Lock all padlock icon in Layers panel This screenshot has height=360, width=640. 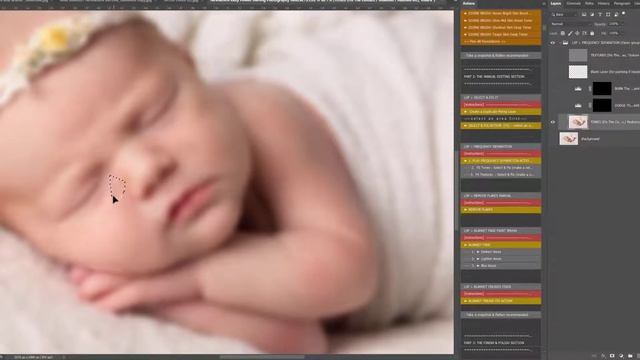[x=592, y=33]
